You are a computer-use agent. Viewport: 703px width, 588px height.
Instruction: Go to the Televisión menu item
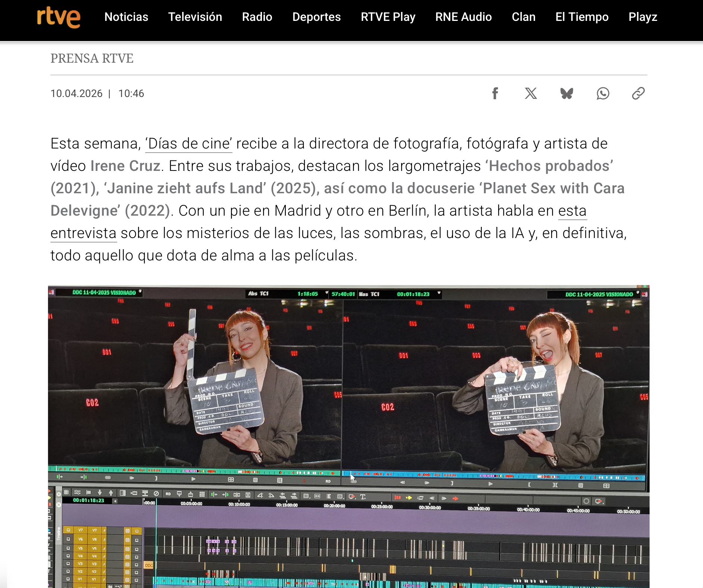[x=195, y=17]
